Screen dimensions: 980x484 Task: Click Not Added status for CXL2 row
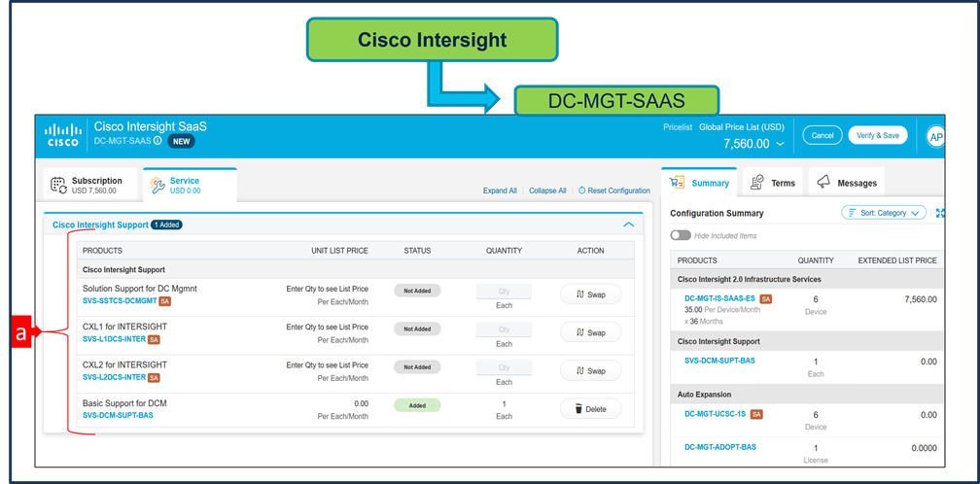pos(417,367)
